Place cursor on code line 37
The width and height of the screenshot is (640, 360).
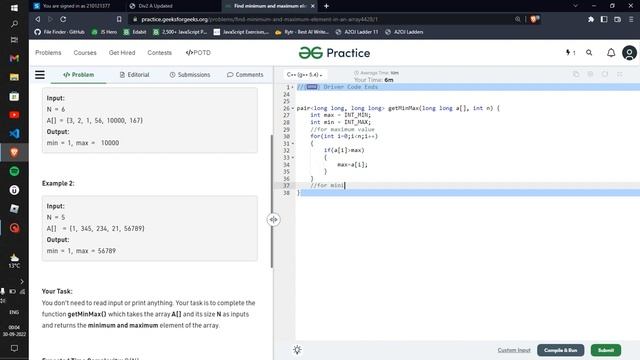click(468, 185)
